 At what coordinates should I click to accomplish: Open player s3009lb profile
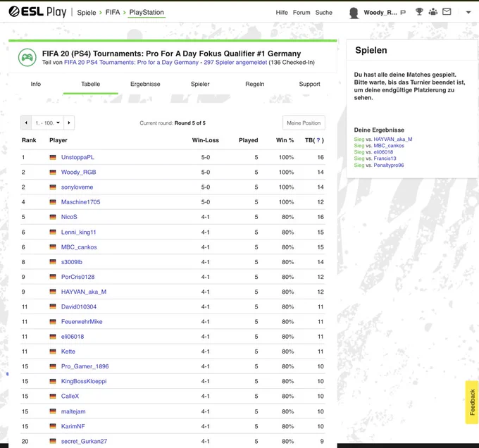pos(71,262)
